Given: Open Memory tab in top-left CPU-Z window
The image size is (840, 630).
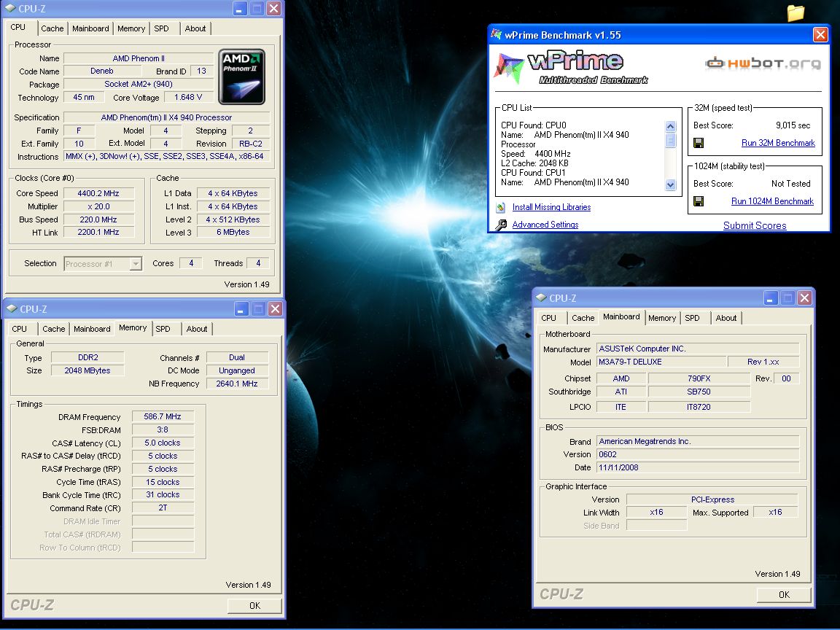Looking at the screenshot, I should (x=131, y=28).
